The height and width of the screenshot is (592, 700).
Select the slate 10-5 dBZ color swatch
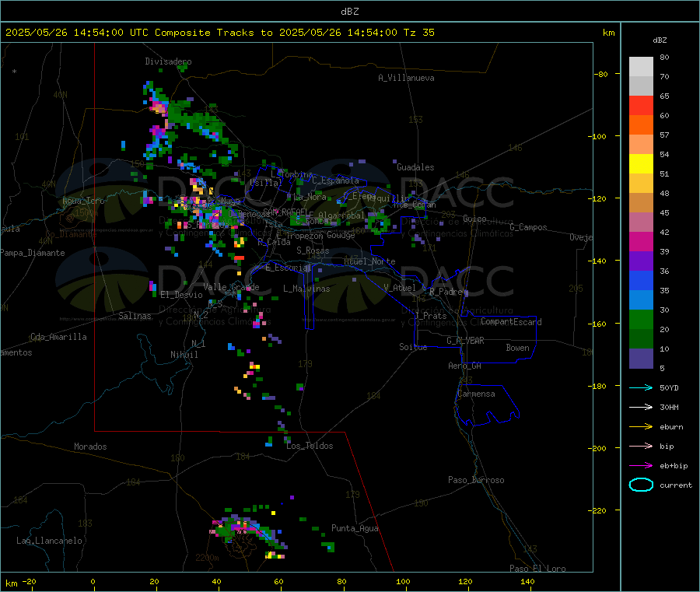pyautogui.click(x=641, y=359)
